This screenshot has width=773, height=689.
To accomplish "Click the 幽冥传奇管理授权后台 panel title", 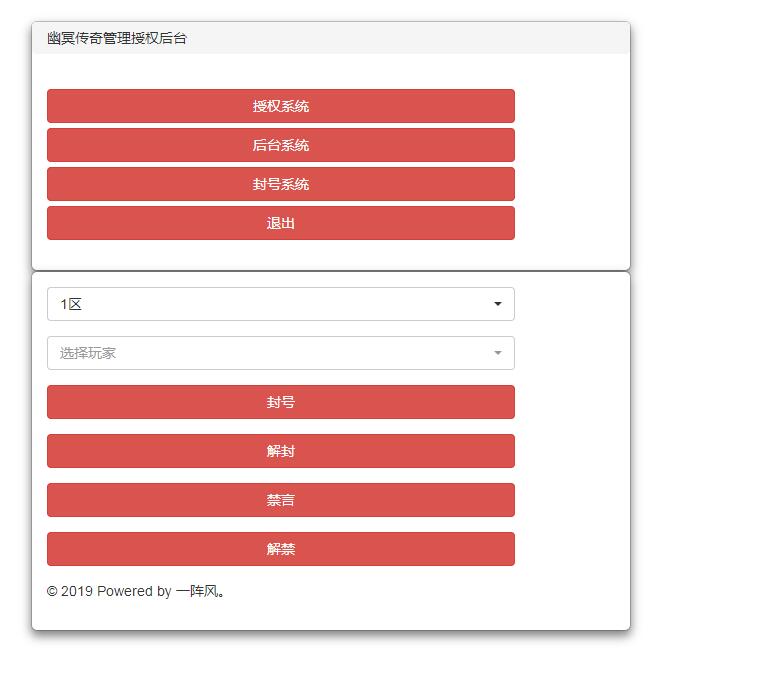I will [x=117, y=38].
